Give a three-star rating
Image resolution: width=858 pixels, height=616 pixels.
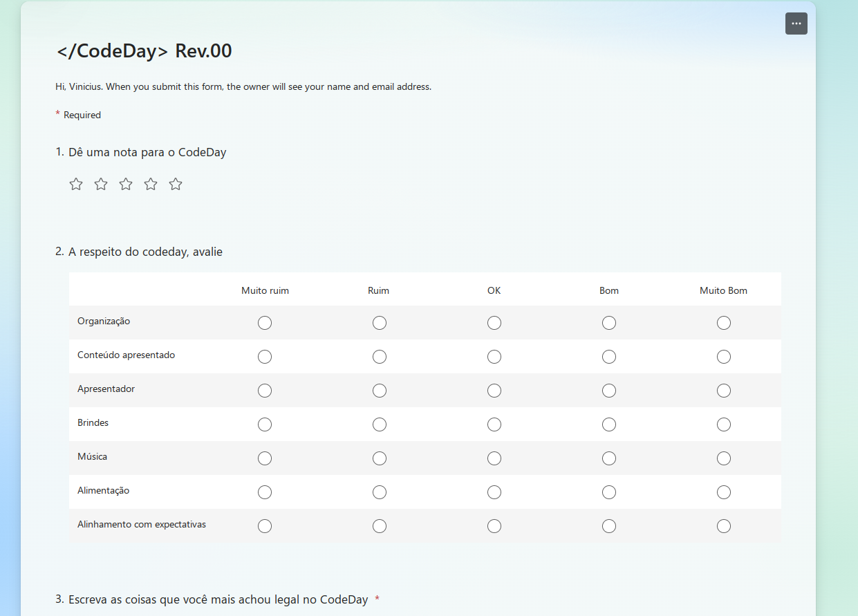tap(126, 184)
